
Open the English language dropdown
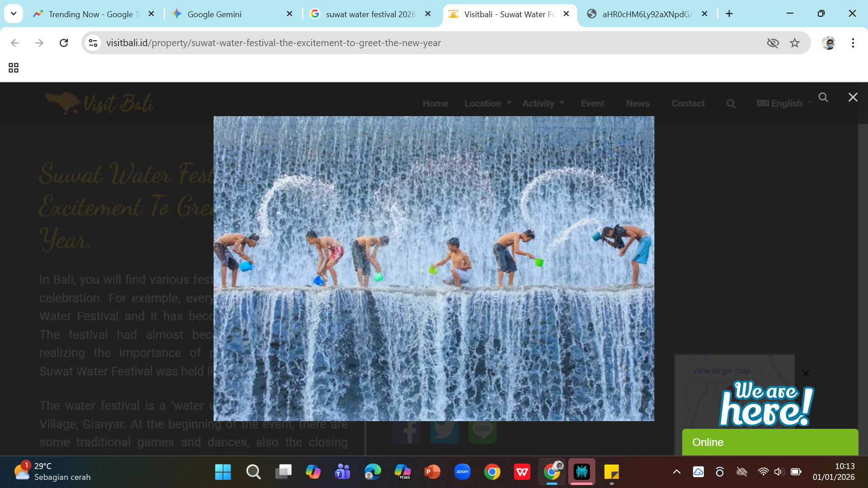(x=784, y=103)
